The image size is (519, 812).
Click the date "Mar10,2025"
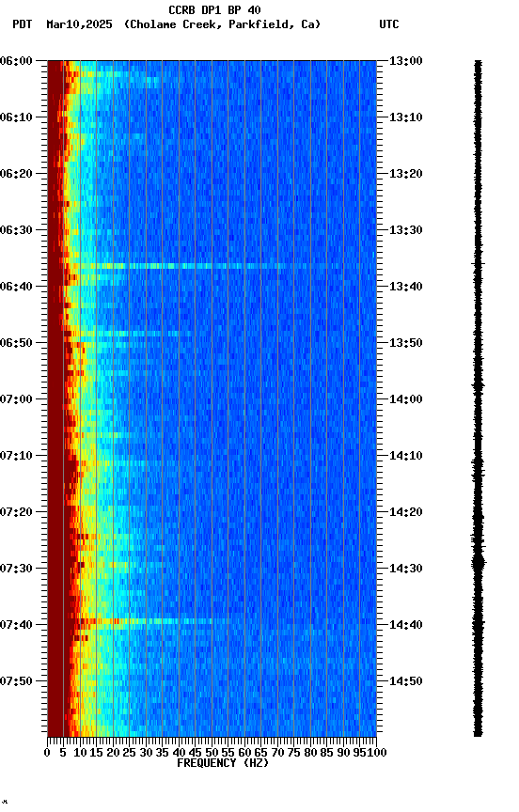[x=79, y=24]
